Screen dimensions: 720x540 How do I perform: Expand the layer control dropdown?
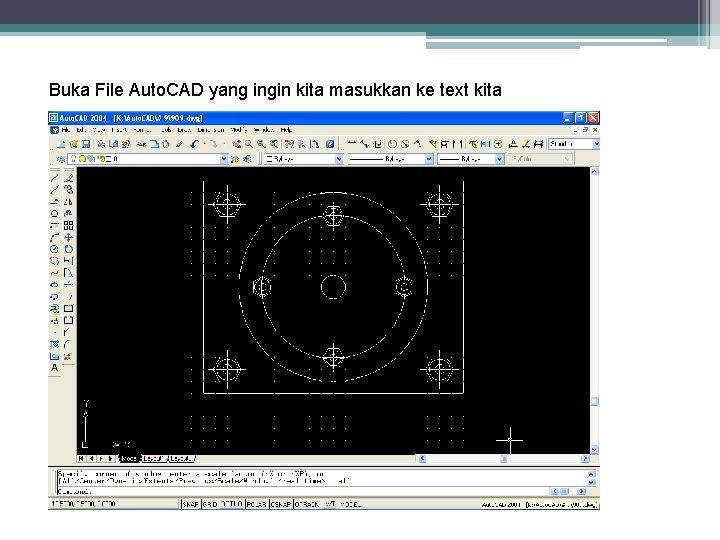click(x=224, y=159)
